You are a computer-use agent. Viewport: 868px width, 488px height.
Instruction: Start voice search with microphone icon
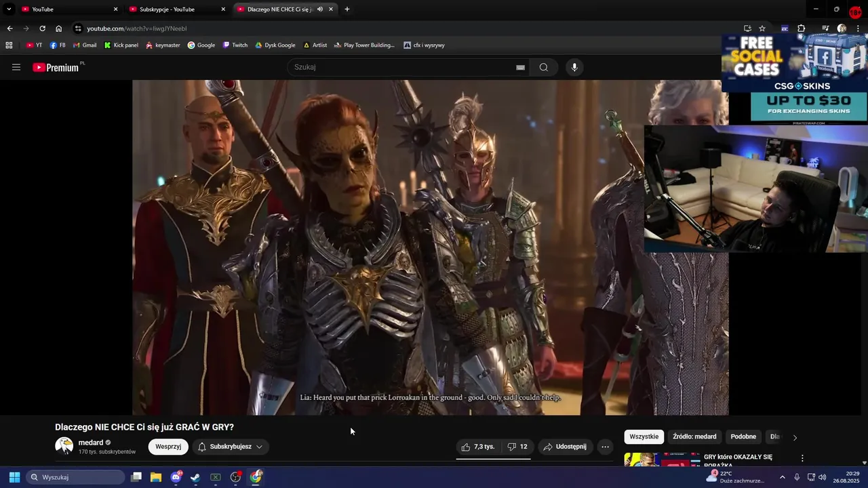[x=574, y=67]
